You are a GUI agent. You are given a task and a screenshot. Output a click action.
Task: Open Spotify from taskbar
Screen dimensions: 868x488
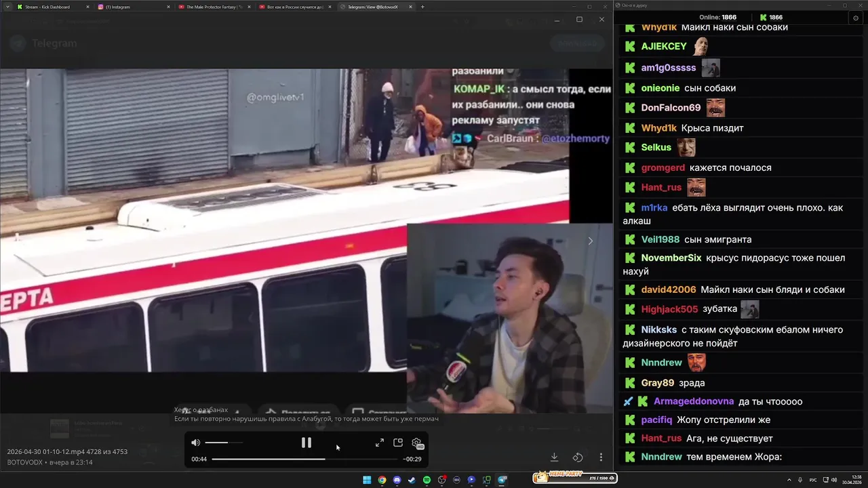coord(427,480)
